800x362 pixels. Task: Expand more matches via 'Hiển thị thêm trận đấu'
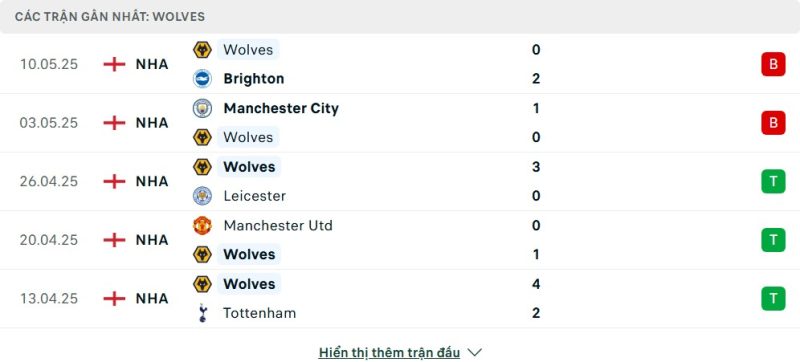pyautogui.click(x=389, y=352)
